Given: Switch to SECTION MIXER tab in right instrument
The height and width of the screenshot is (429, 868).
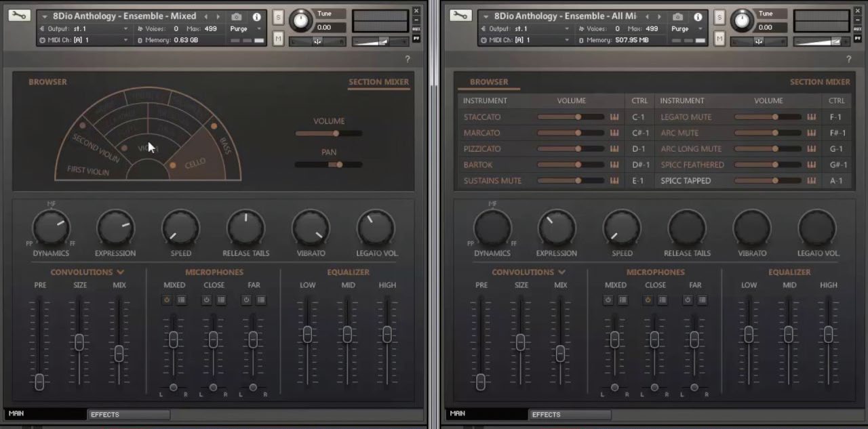Looking at the screenshot, I should tap(820, 82).
